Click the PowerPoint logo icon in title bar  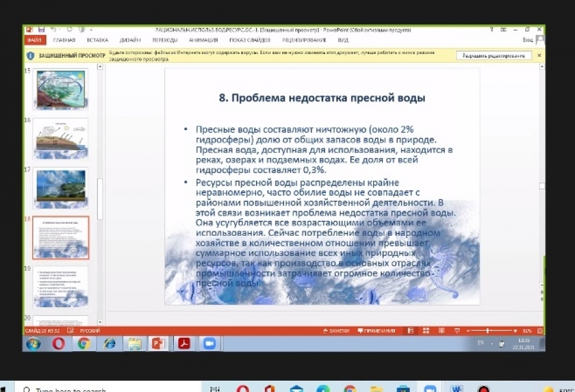[x=29, y=30]
